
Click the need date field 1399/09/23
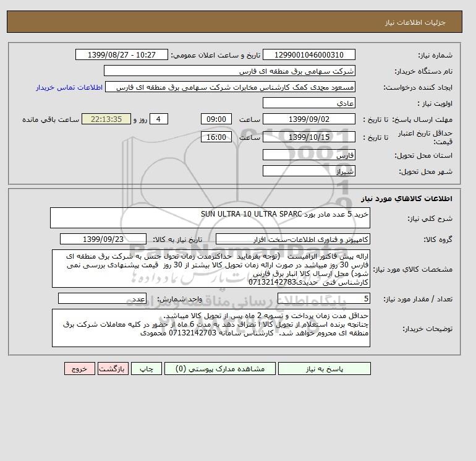(103, 239)
